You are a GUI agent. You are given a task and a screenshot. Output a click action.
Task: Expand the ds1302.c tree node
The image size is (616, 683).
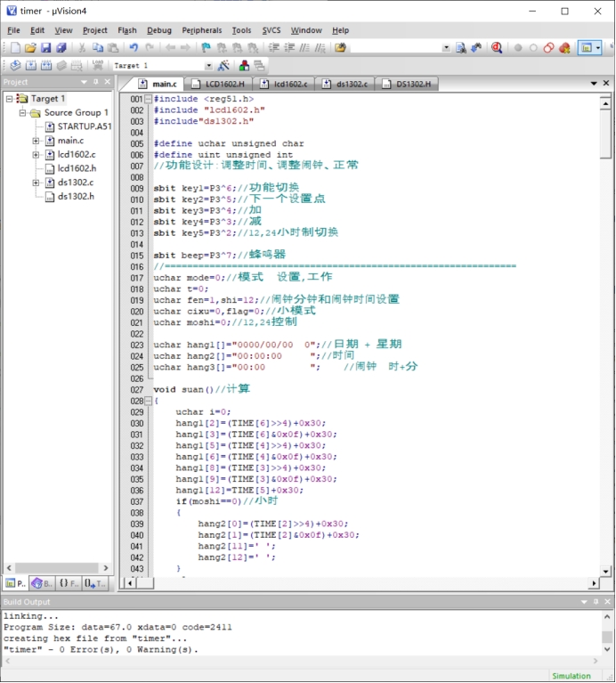[36, 183]
